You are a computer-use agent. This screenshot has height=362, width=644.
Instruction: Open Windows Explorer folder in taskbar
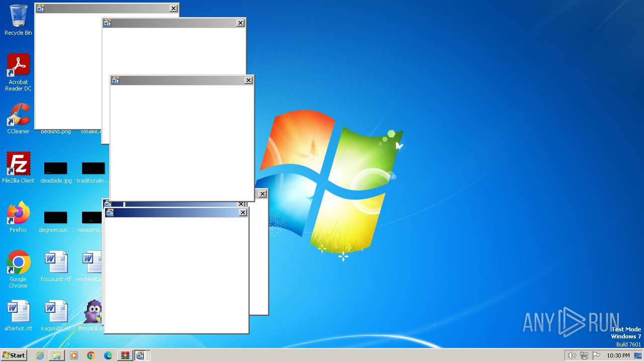point(57,355)
